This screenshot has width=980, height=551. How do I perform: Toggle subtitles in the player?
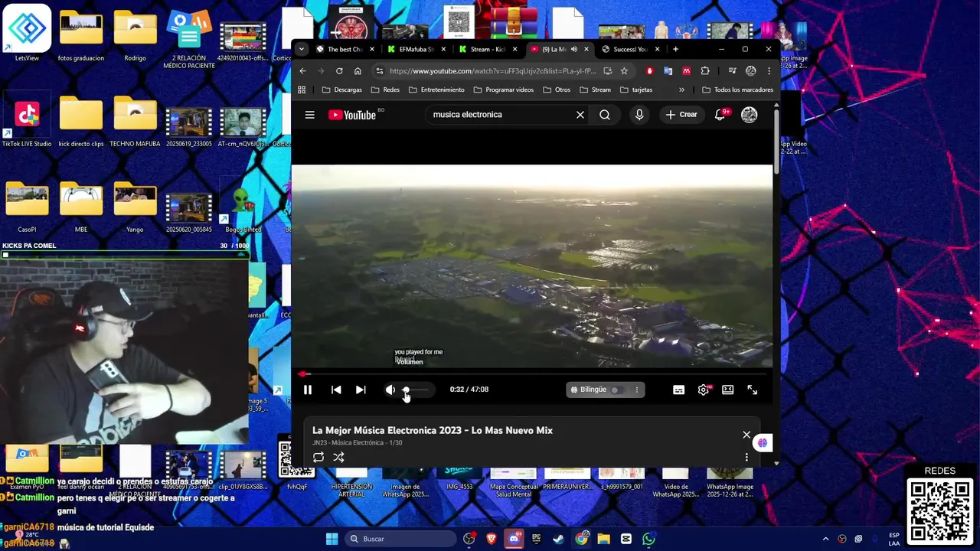678,390
